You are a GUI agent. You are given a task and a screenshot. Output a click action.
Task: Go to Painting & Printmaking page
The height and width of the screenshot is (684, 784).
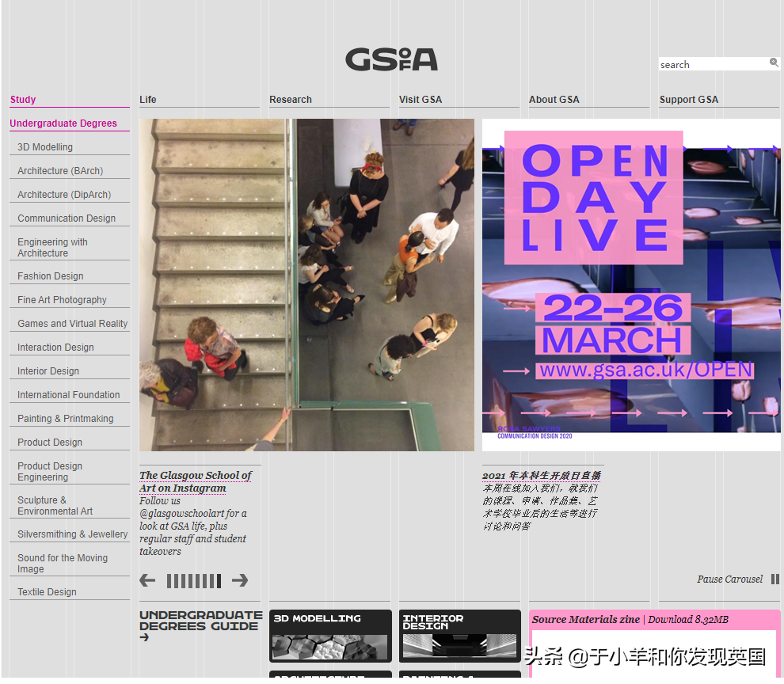click(66, 419)
